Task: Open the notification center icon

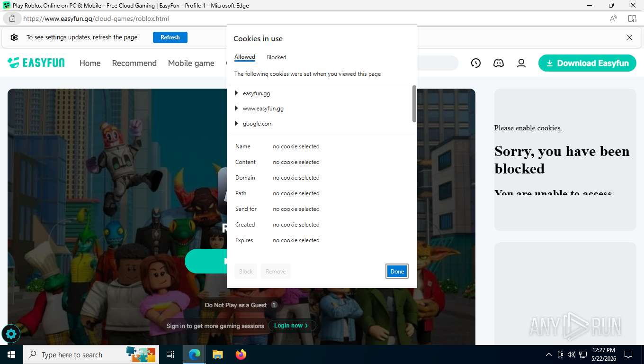Action: pyautogui.click(x=628, y=355)
